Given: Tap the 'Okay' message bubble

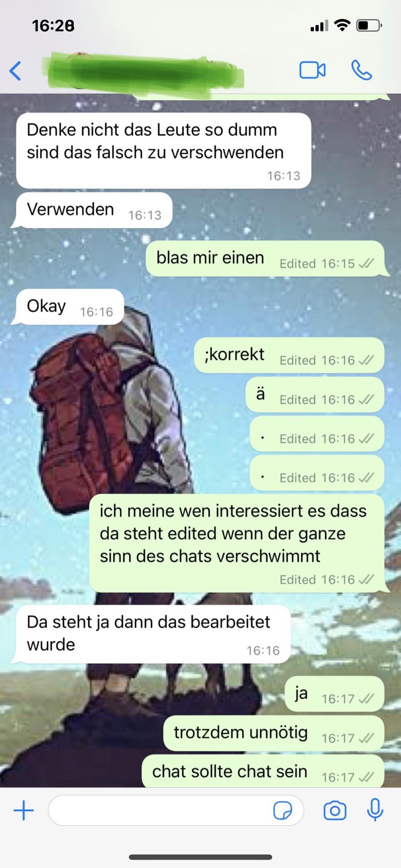Looking at the screenshot, I should (68, 307).
